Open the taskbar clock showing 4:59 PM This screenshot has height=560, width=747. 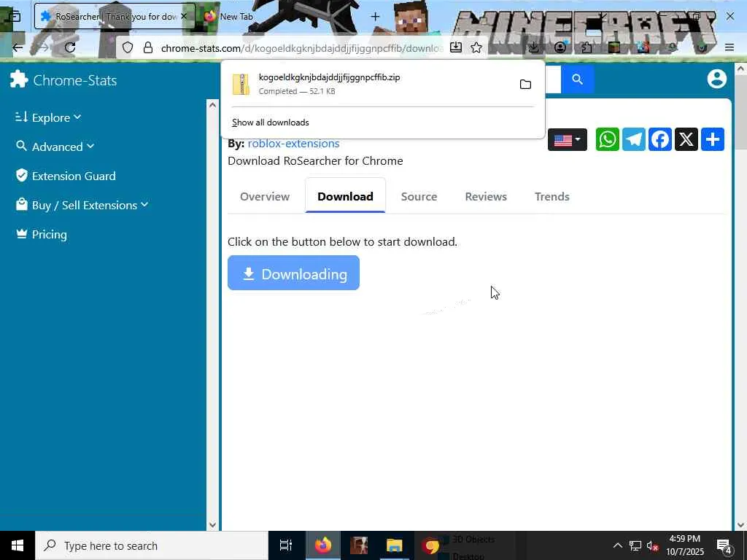684,545
